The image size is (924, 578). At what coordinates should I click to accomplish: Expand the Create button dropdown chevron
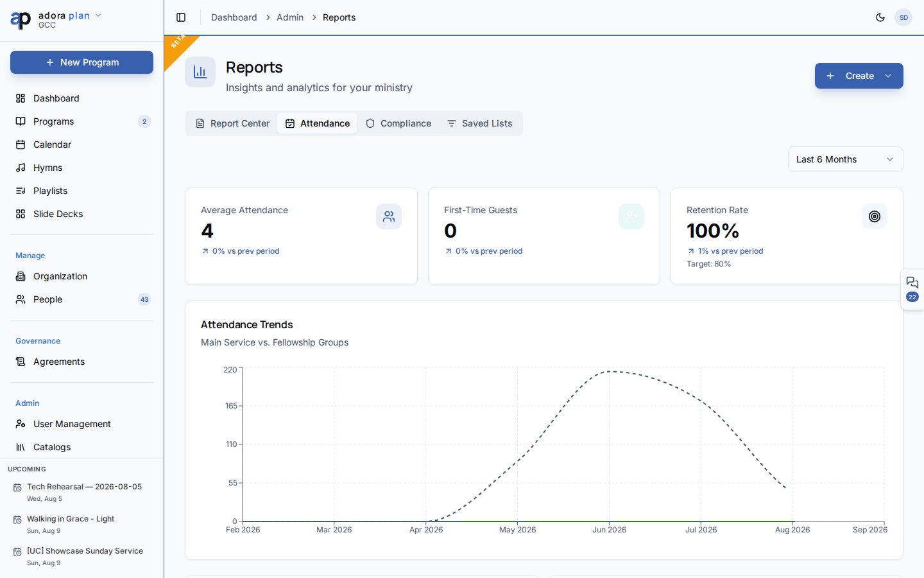888,76
